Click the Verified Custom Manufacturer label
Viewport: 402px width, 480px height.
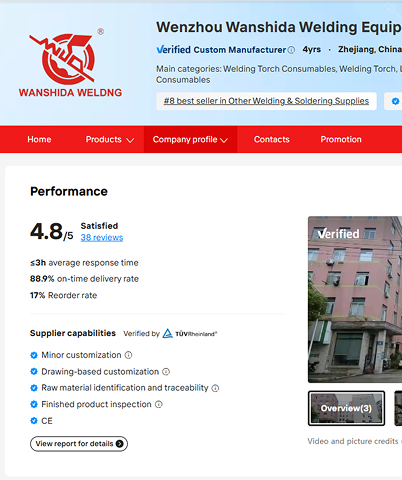tap(221, 50)
